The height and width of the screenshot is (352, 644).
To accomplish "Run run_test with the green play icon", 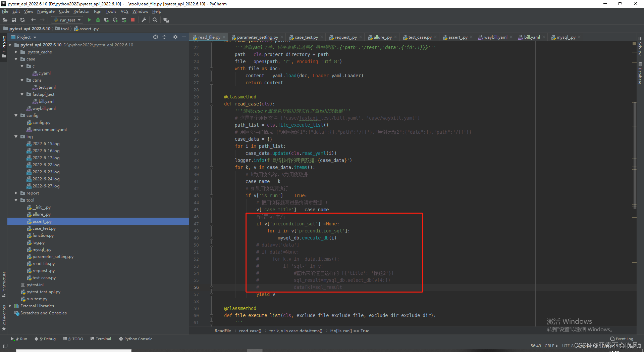I will 89,20.
